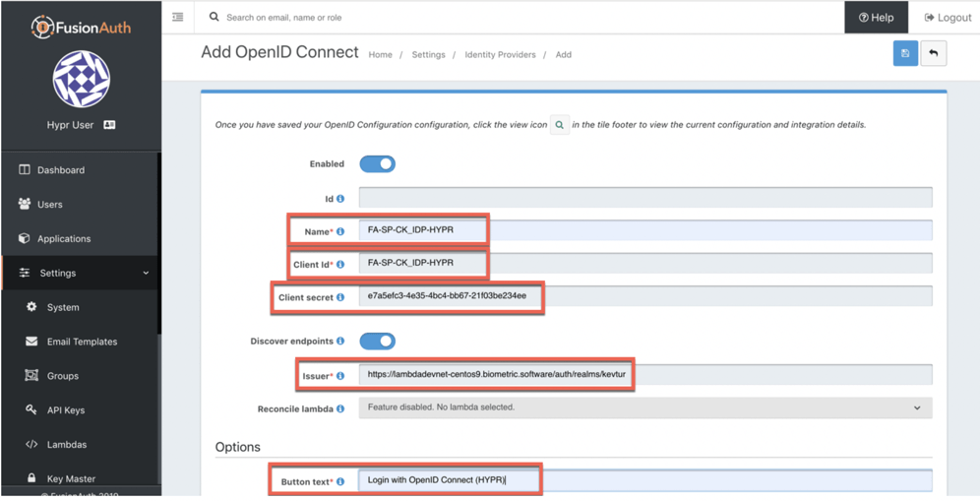This screenshot has width=980, height=501.
Task: Click the info icon beside Client Id
Action: 340,265
